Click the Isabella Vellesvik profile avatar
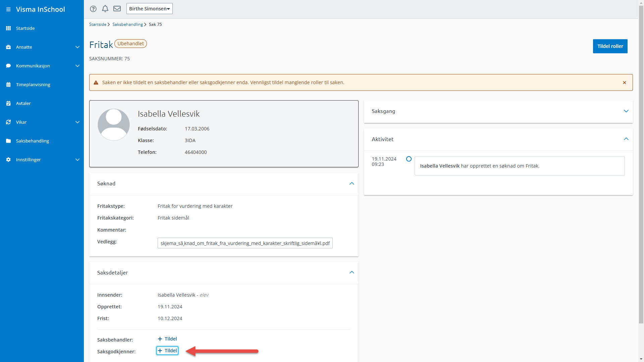The image size is (644, 362). [114, 124]
